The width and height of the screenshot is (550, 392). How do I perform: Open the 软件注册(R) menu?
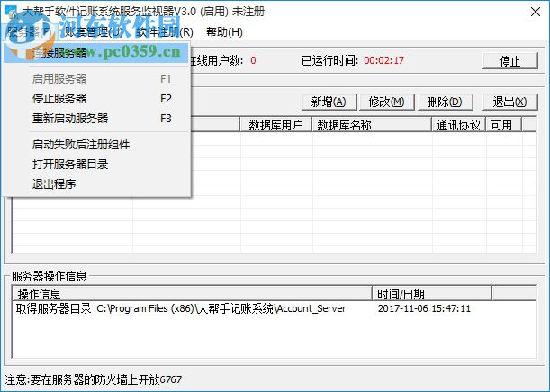(165, 32)
